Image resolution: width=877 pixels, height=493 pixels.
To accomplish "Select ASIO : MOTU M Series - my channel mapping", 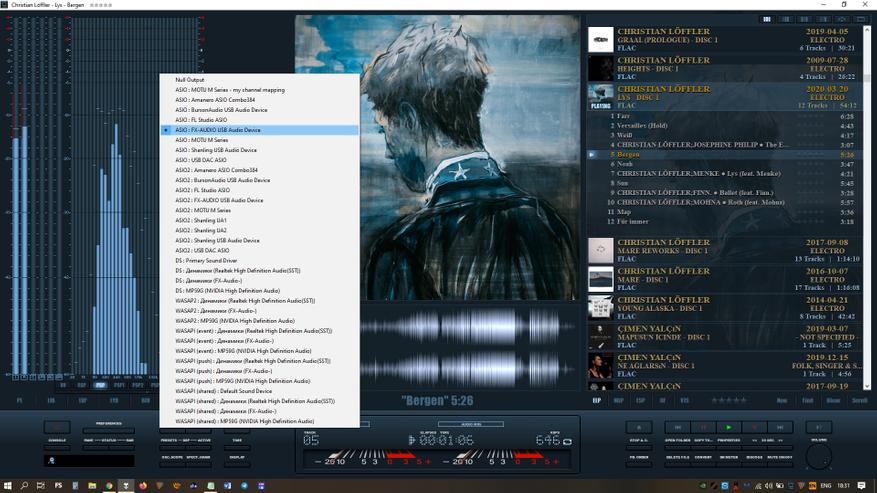I will point(259,90).
